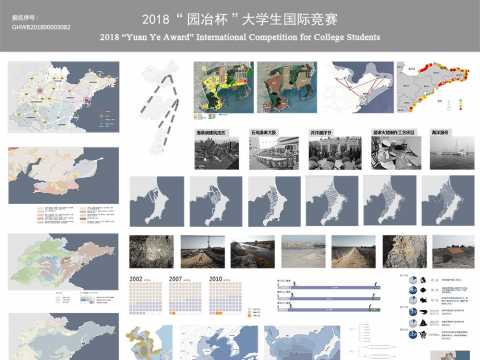Open the green-toned Shandong terrain map
This screenshot has width=480, height=360.
(63, 261)
